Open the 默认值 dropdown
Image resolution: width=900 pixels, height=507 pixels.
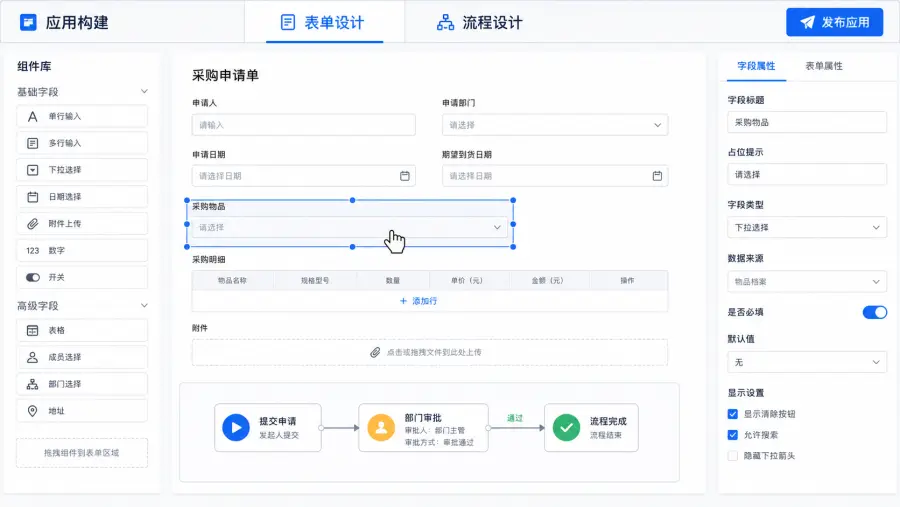point(807,362)
